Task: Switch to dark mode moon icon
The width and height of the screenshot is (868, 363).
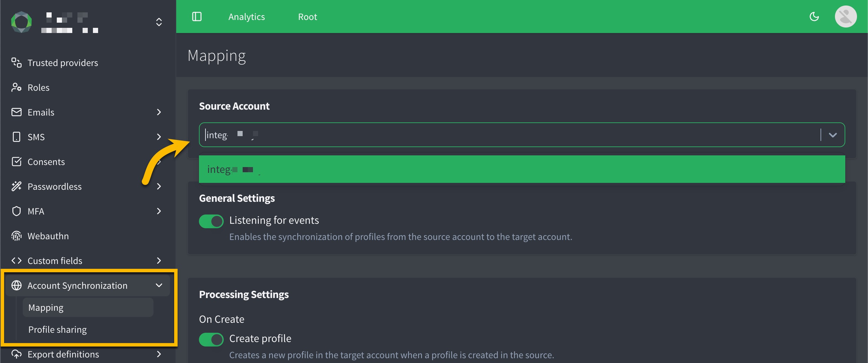Action: pos(814,16)
